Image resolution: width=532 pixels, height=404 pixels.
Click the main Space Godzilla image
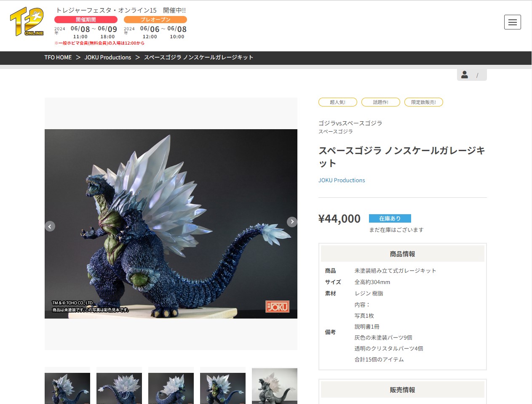[171, 224]
